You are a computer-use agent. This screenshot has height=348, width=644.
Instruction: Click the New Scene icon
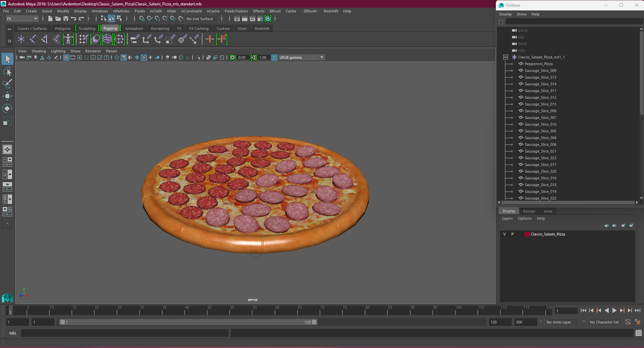(x=50, y=19)
